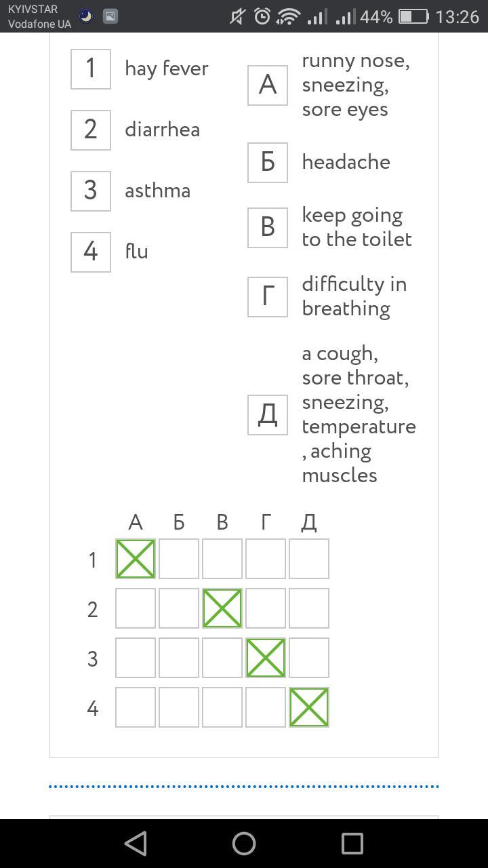Check row 1 column Б checkbox
The image size is (488, 868).
(x=179, y=559)
